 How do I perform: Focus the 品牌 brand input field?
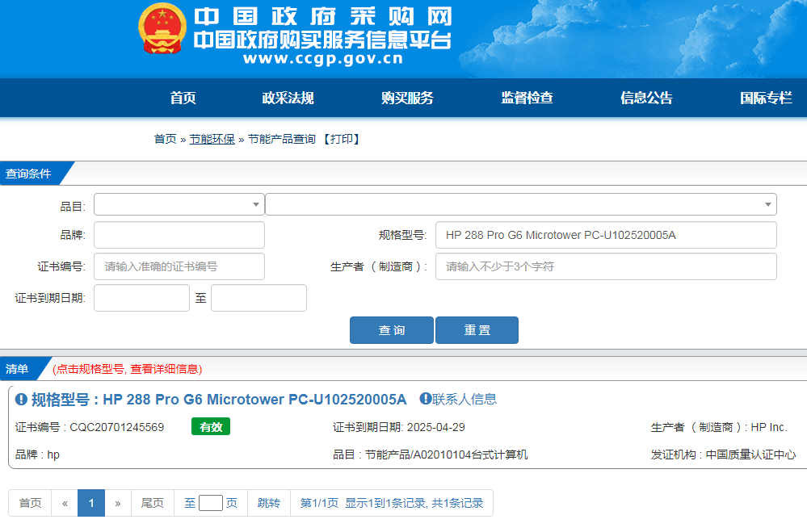(179, 235)
